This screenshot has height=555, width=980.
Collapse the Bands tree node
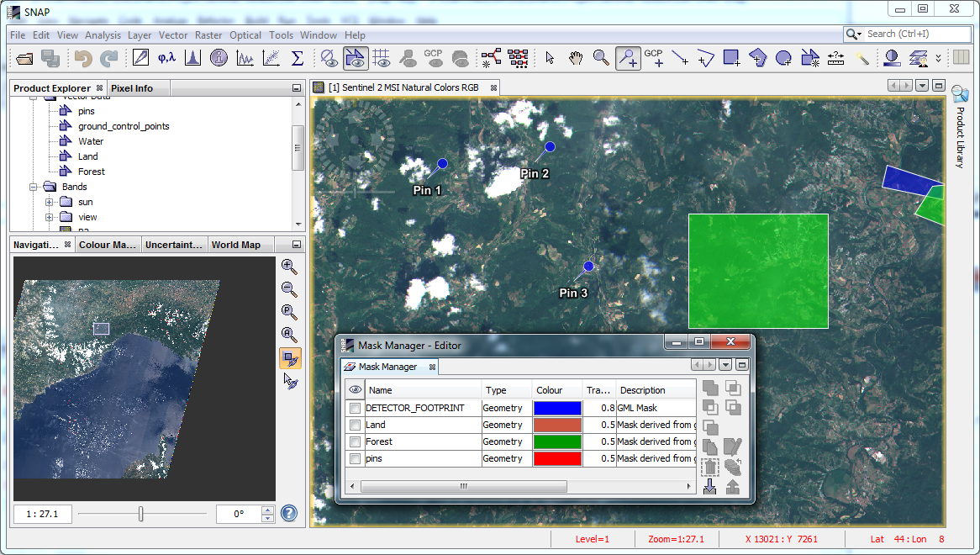pyautogui.click(x=34, y=187)
